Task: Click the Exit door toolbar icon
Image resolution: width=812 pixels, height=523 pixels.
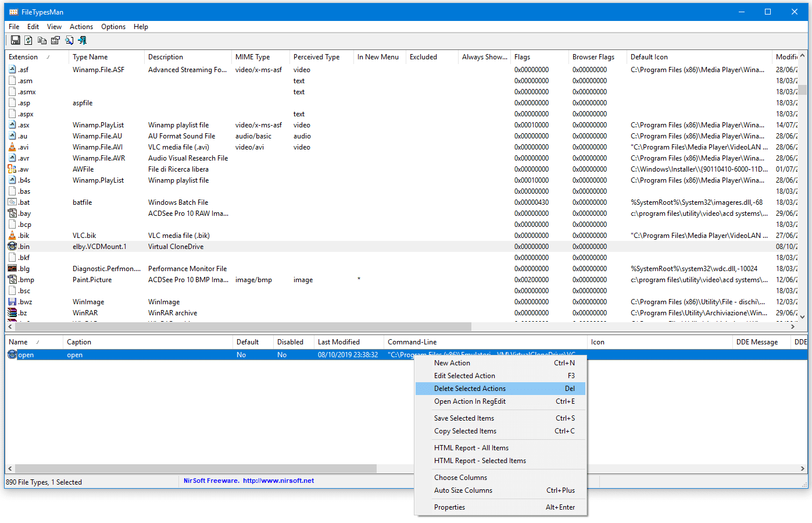Action: pos(82,40)
